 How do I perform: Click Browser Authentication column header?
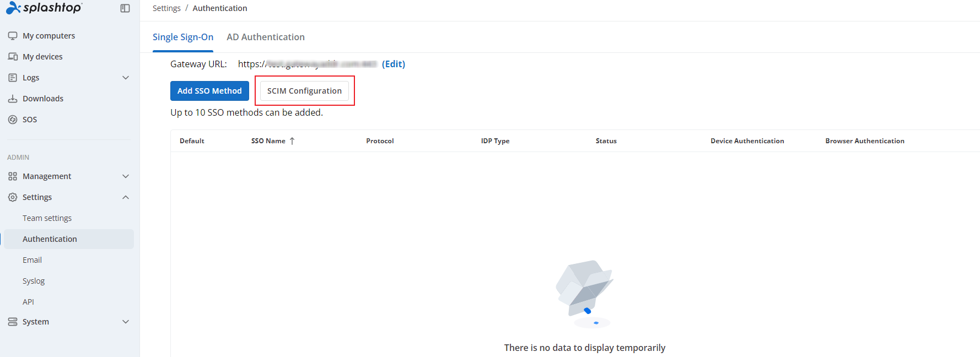pyautogui.click(x=865, y=141)
